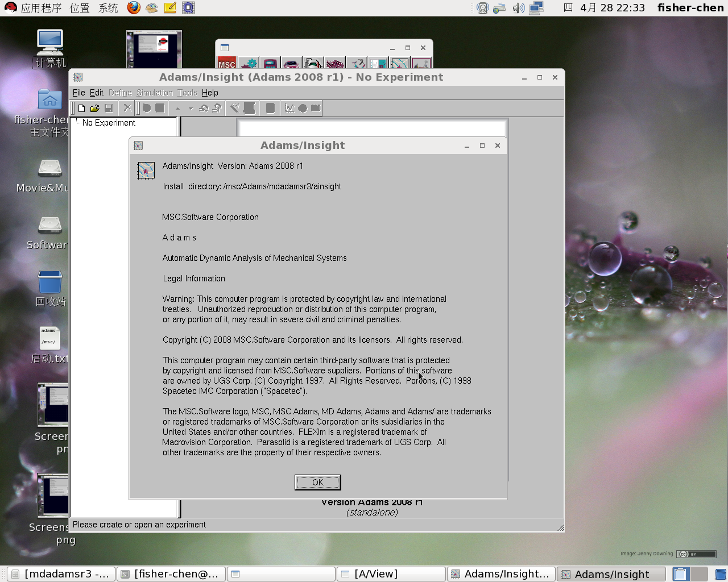Click the file document icon in the Adams toolbar window
The width and height of the screenshot is (728, 582).
click(313, 64)
